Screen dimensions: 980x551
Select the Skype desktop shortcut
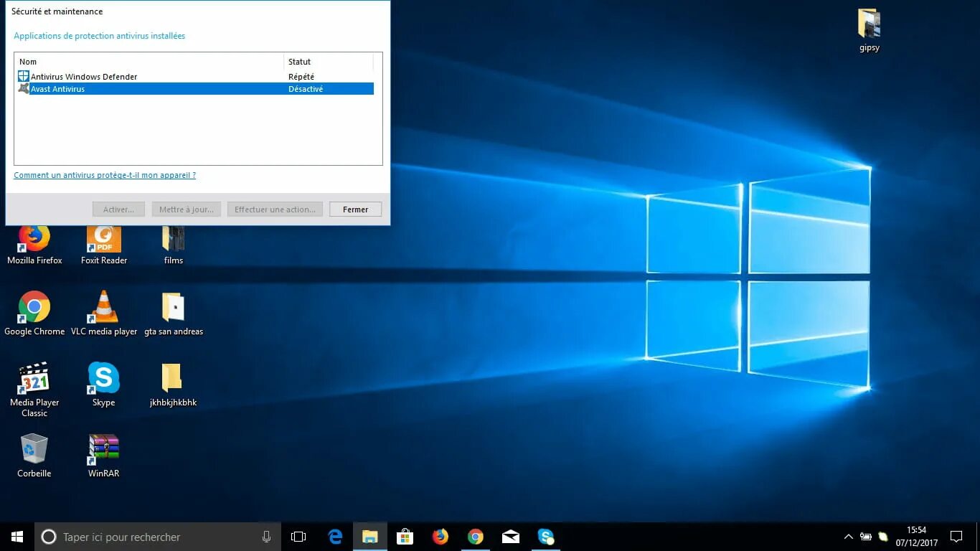[x=104, y=385]
